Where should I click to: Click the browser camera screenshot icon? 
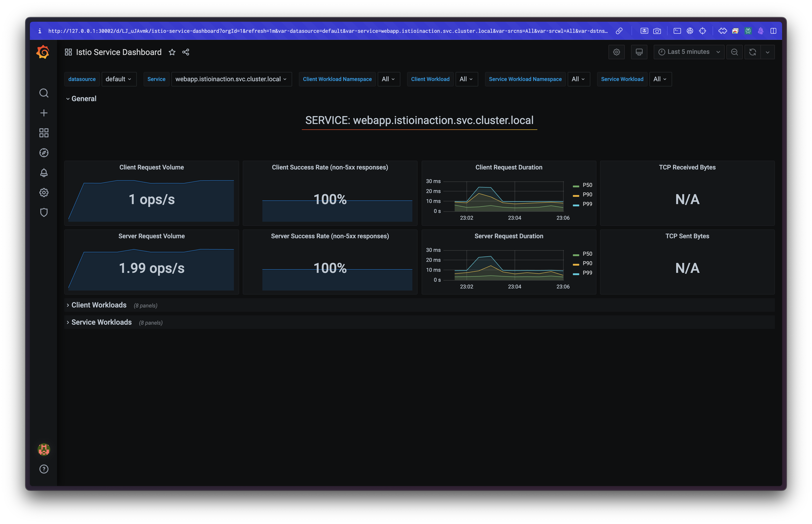[x=657, y=31]
